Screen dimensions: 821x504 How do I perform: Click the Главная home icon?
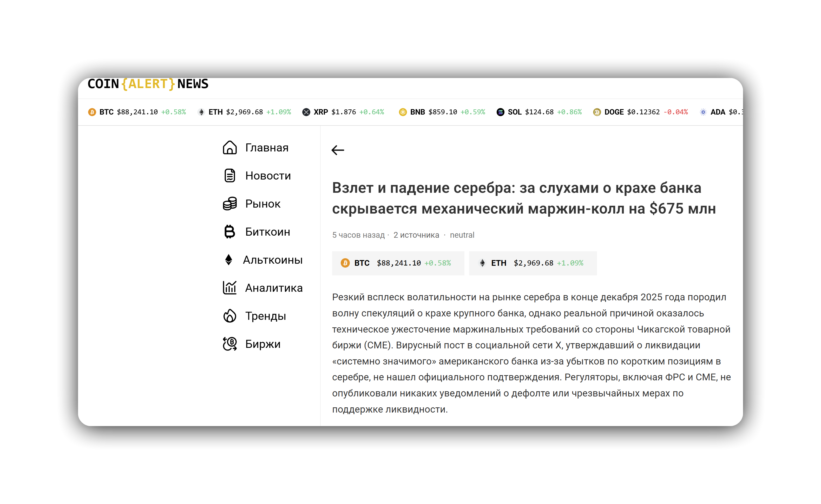[229, 148]
